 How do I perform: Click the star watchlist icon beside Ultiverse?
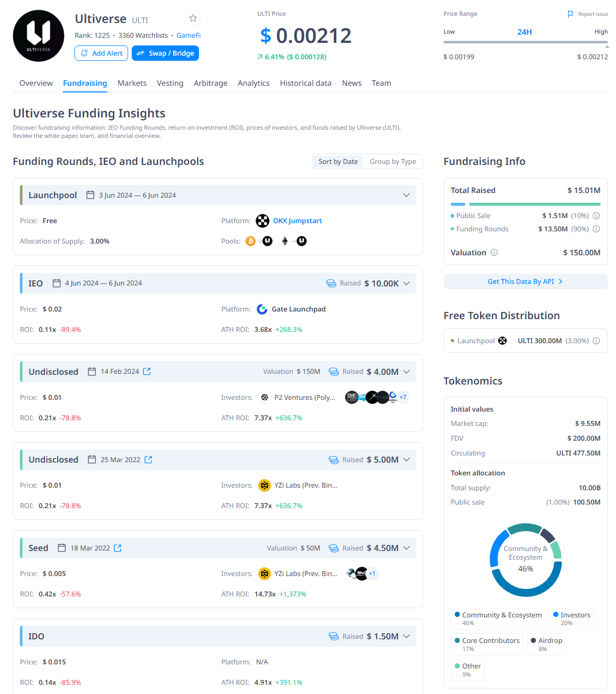click(193, 18)
